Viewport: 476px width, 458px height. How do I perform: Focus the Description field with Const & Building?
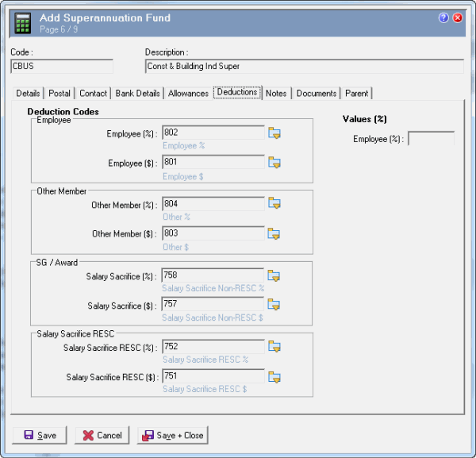[x=304, y=67]
